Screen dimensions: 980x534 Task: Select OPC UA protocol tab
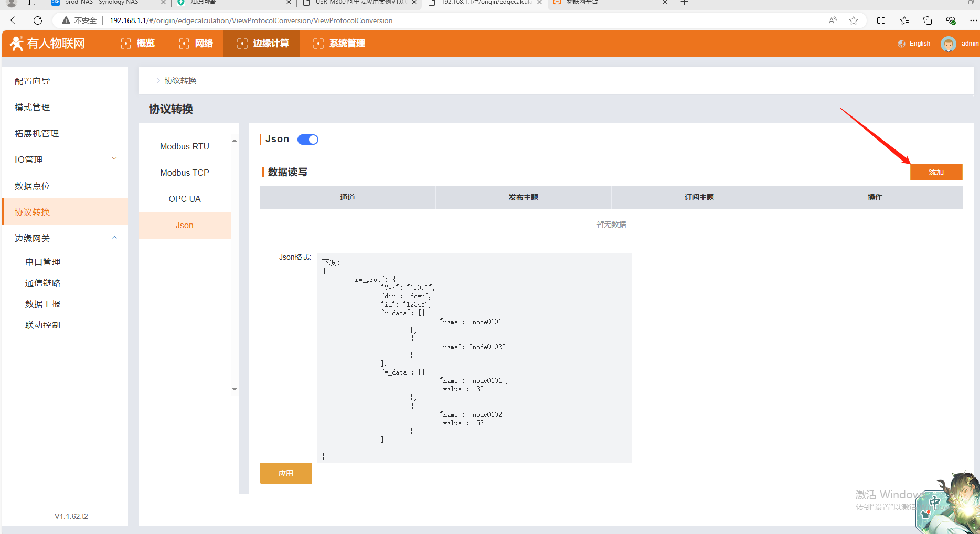click(184, 199)
